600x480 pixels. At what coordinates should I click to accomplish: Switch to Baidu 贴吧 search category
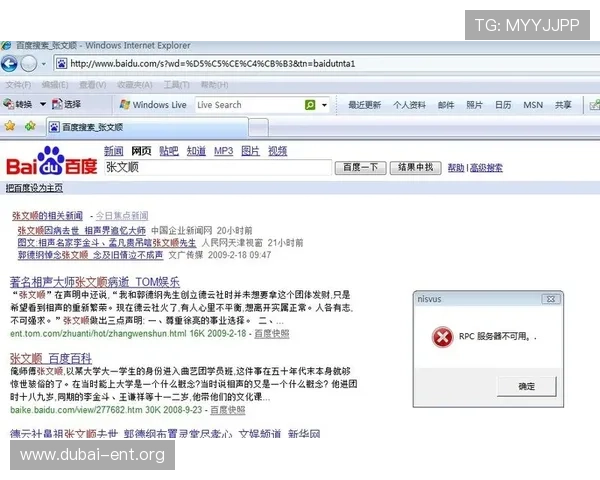(169, 151)
